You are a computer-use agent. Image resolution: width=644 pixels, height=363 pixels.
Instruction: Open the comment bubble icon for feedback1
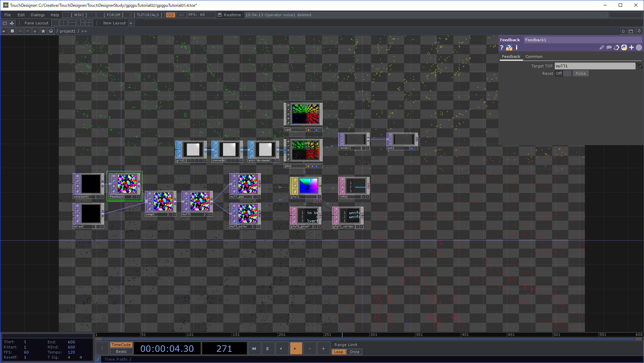pos(609,48)
